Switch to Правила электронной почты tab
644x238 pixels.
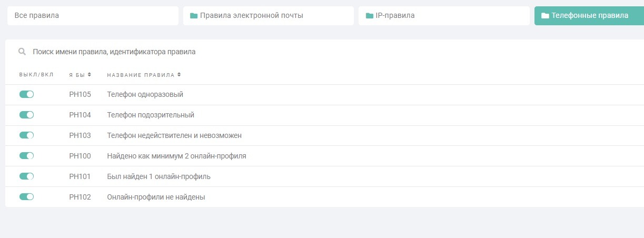[268, 16]
